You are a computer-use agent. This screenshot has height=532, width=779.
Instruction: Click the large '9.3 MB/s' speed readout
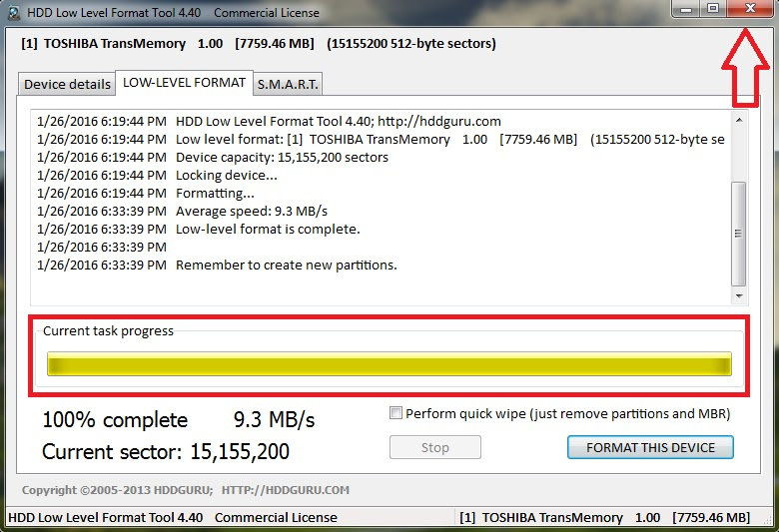[275, 420]
